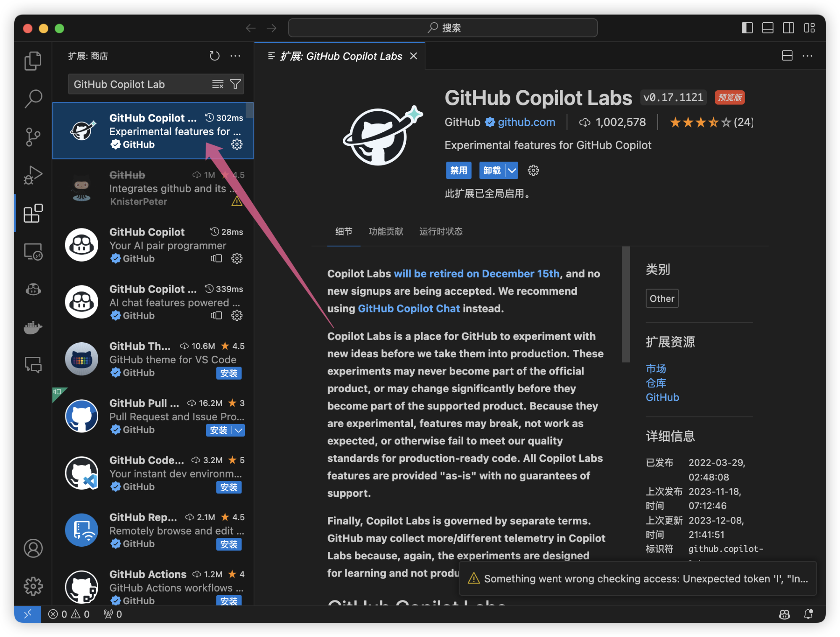Click the 禁用 disable button
The width and height of the screenshot is (840, 637).
click(x=458, y=170)
